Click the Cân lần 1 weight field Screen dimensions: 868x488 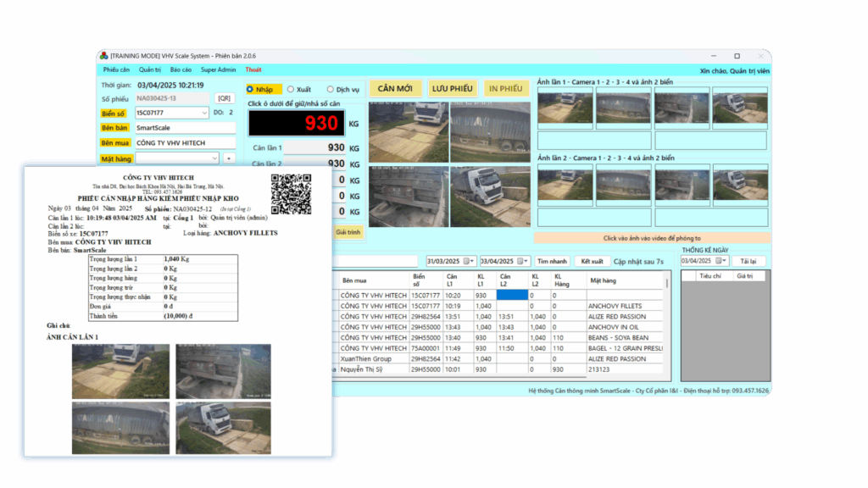click(x=315, y=147)
